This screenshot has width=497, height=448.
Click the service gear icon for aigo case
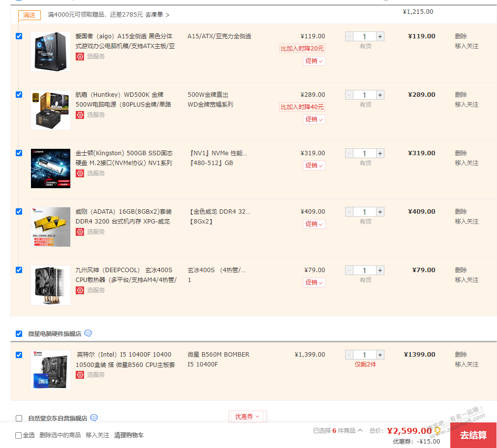pos(80,56)
